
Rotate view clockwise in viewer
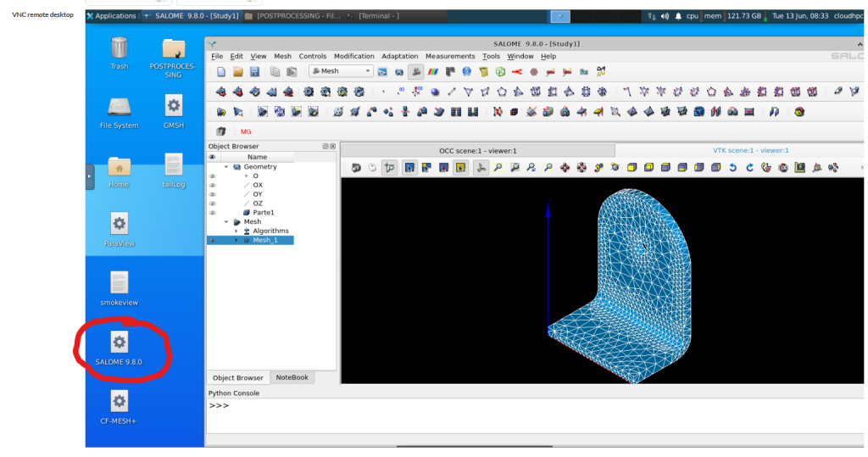(x=749, y=167)
